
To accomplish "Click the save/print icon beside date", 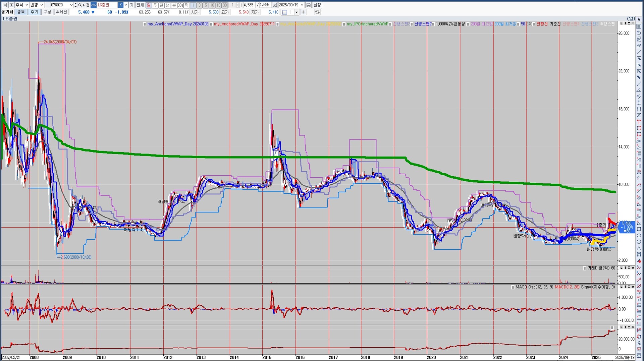I will point(308,5).
